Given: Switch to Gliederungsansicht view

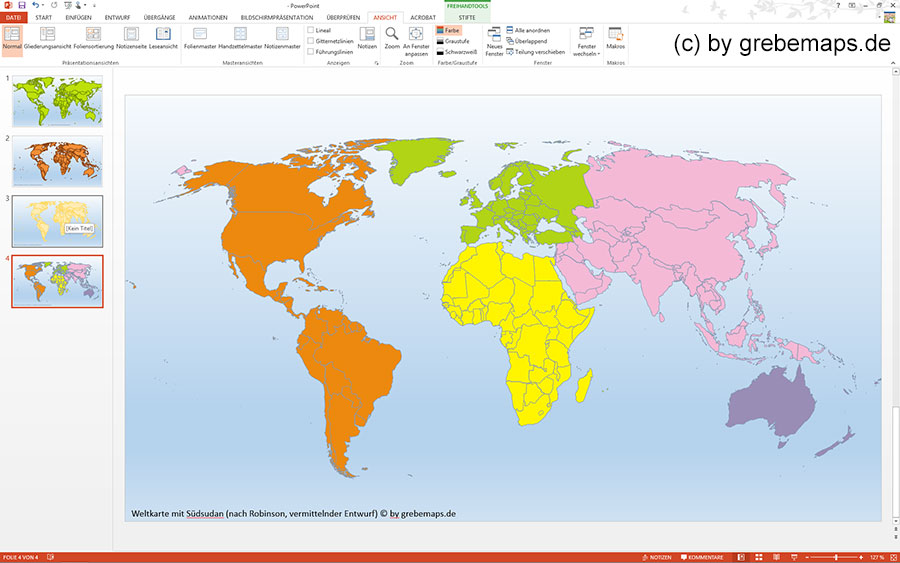Looking at the screenshot, I should coord(47,39).
